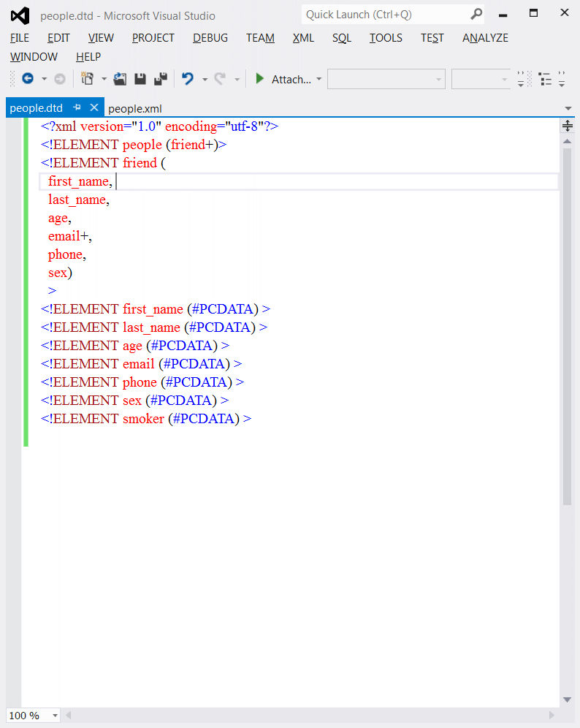Click the Navigate Forward arrow icon
The height and width of the screenshot is (728, 580).
[x=60, y=80]
